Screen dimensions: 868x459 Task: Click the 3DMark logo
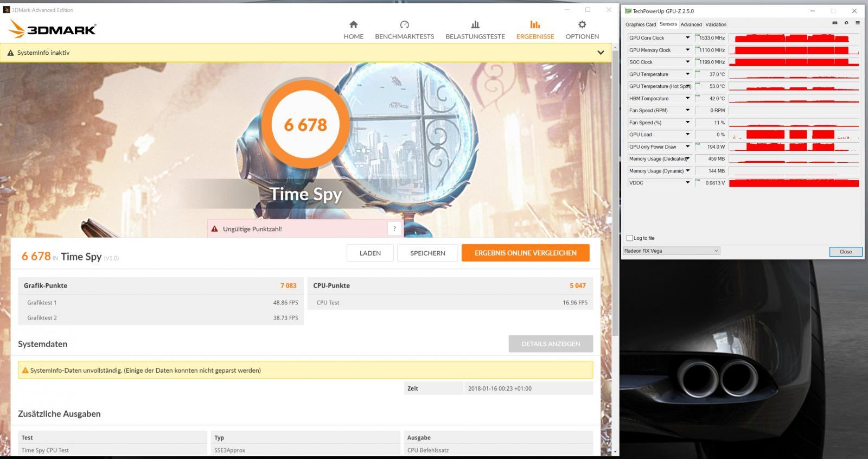coord(53,29)
